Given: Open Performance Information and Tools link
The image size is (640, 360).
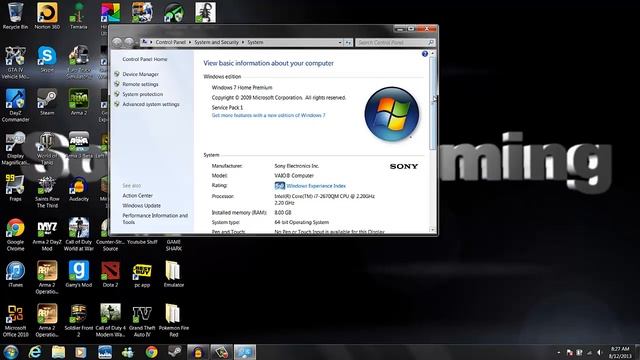Looking at the screenshot, I should [x=155, y=219].
